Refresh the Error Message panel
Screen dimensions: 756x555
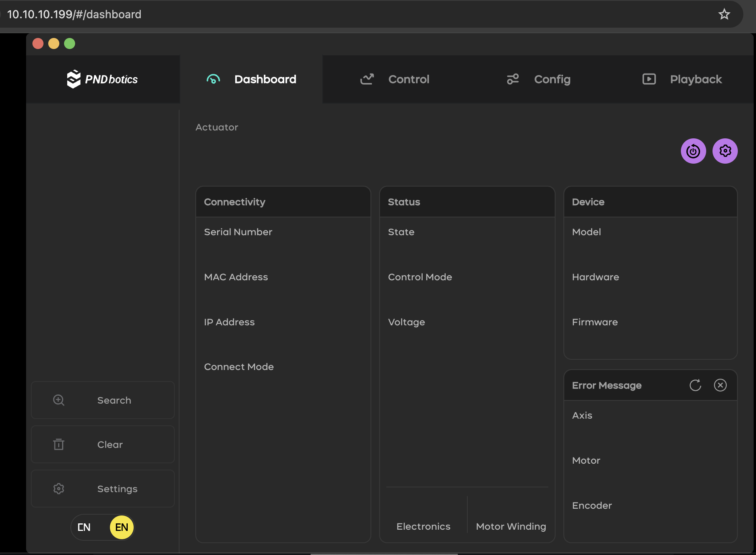(x=695, y=385)
